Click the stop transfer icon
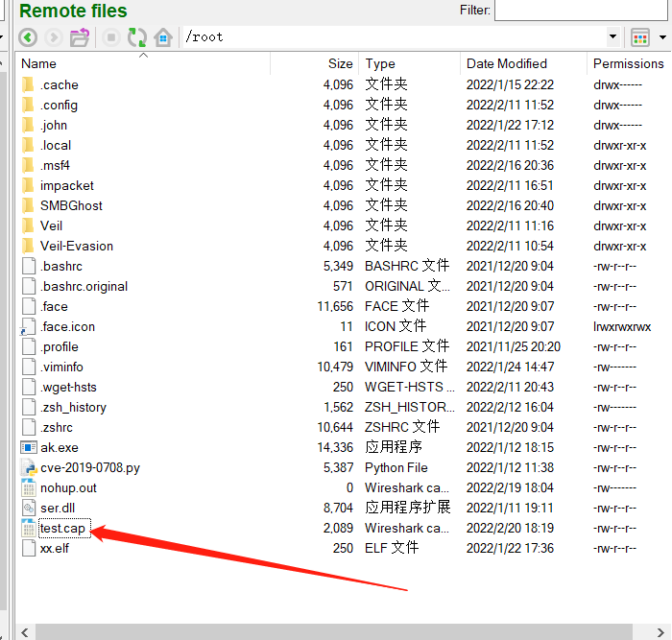This screenshot has width=672, height=640. 111,37
